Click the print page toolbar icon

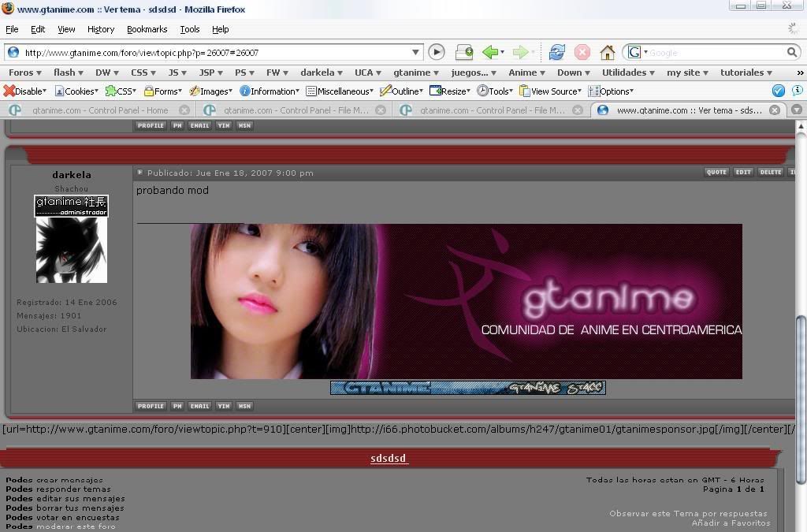(x=464, y=52)
